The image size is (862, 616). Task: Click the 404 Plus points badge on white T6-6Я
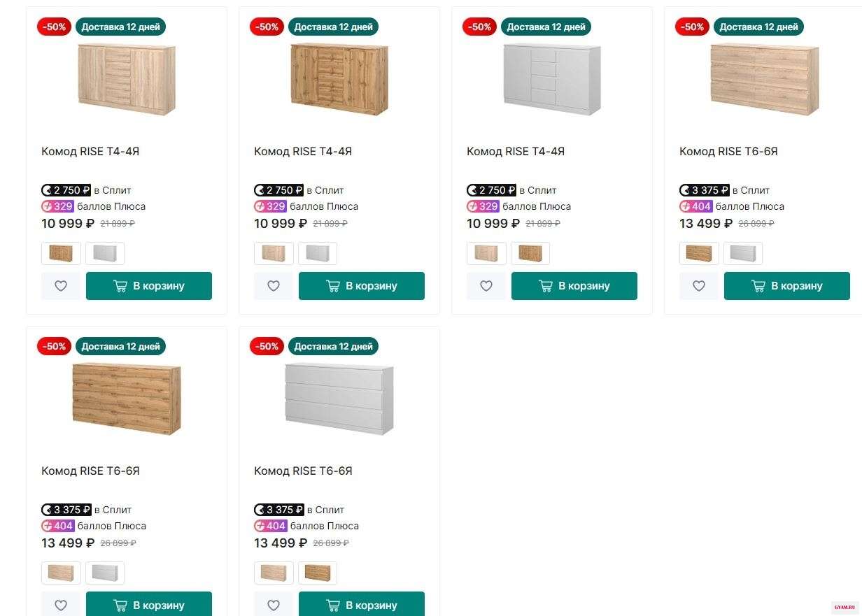tap(270, 526)
